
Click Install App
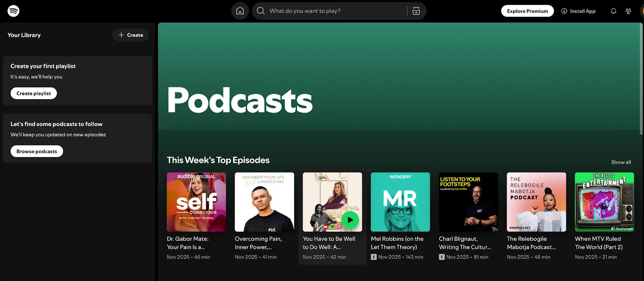coord(578,11)
